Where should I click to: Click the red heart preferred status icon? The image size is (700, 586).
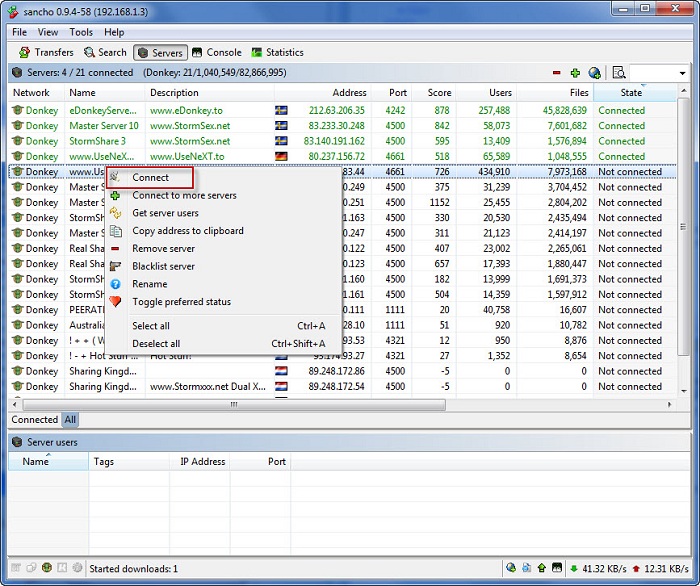coord(116,301)
